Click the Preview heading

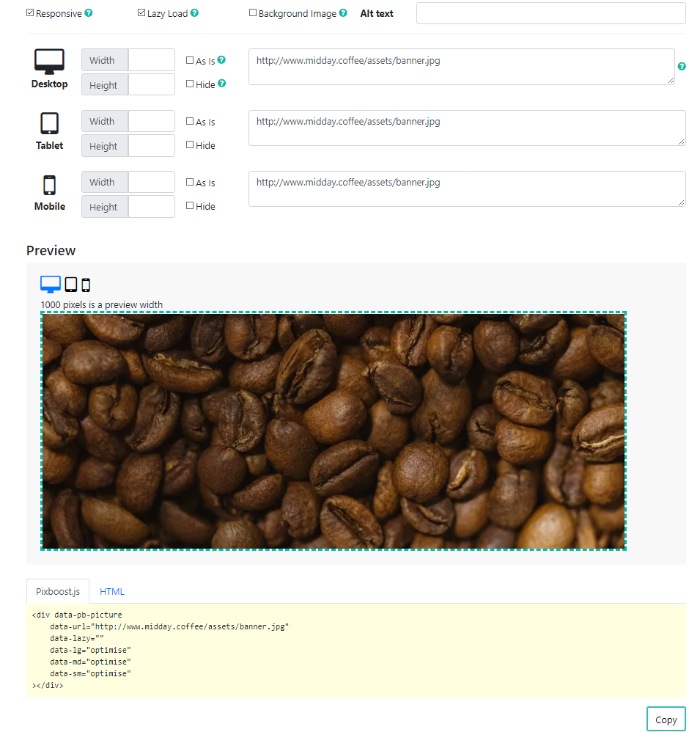[x=51, y=251]
